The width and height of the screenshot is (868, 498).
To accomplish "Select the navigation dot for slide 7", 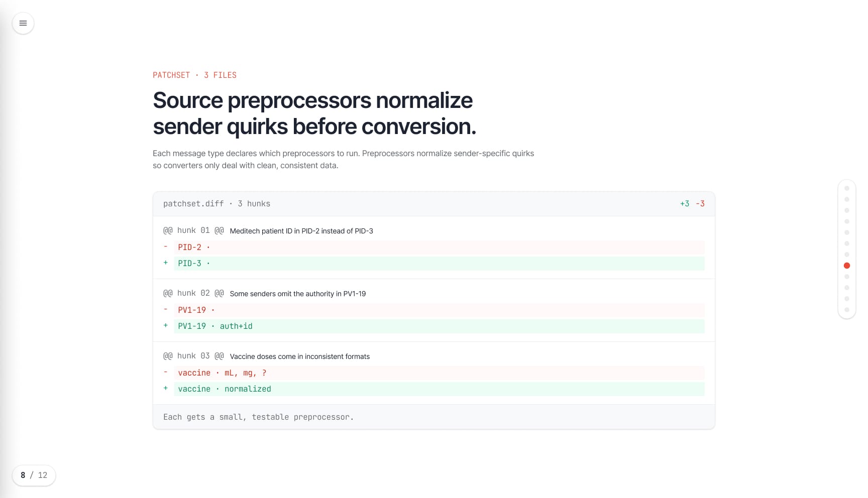I will (847, 255).
